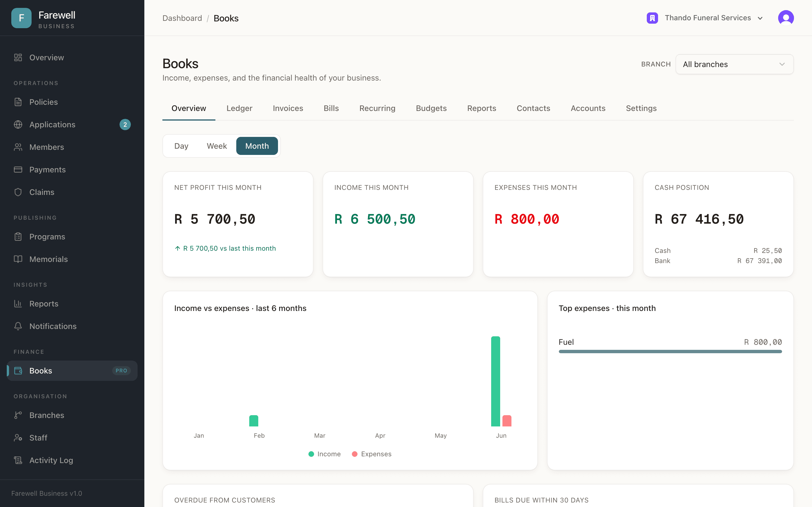
Task: Click the Notifications bell icon
Action: click(x=18, y=326)
